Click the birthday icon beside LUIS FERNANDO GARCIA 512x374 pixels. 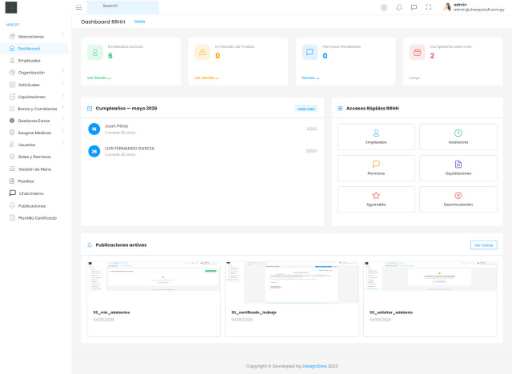(94, 151)
